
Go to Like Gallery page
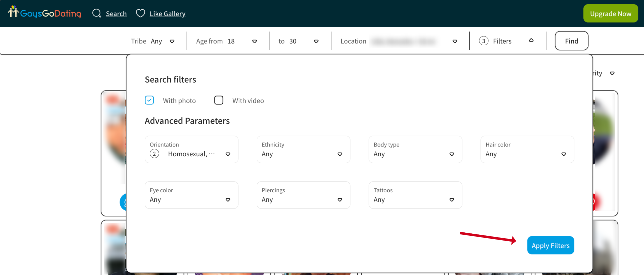point(168,13)
